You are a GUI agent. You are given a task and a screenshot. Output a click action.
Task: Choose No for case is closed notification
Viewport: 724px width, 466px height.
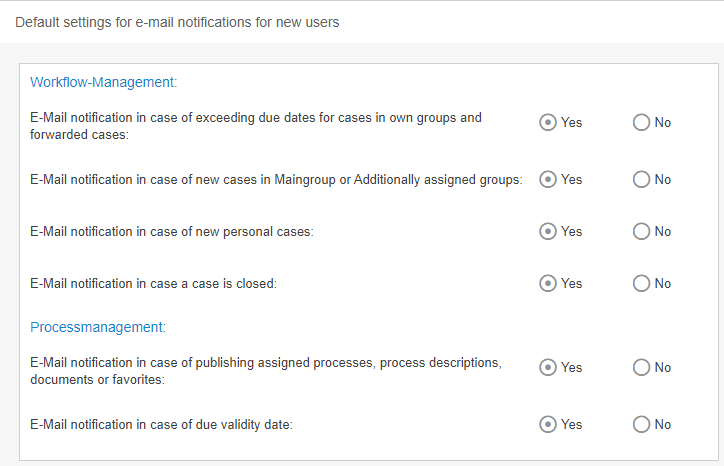pos(642,283)
